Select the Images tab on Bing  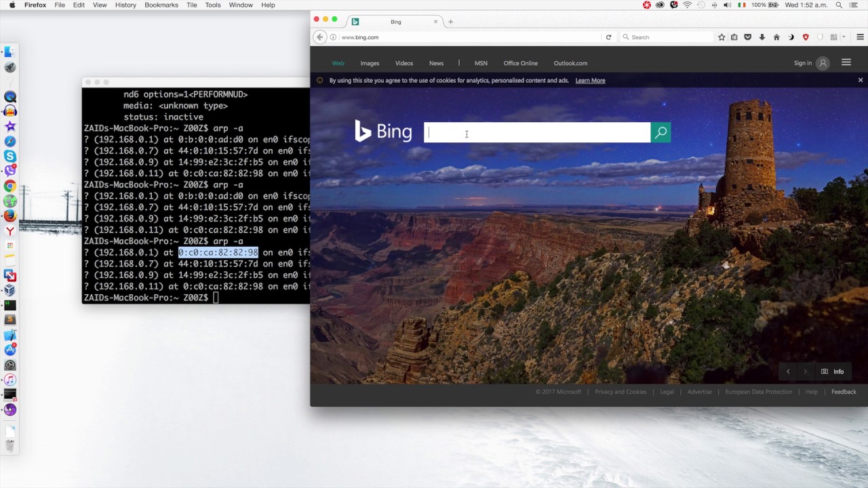point(370,63)
